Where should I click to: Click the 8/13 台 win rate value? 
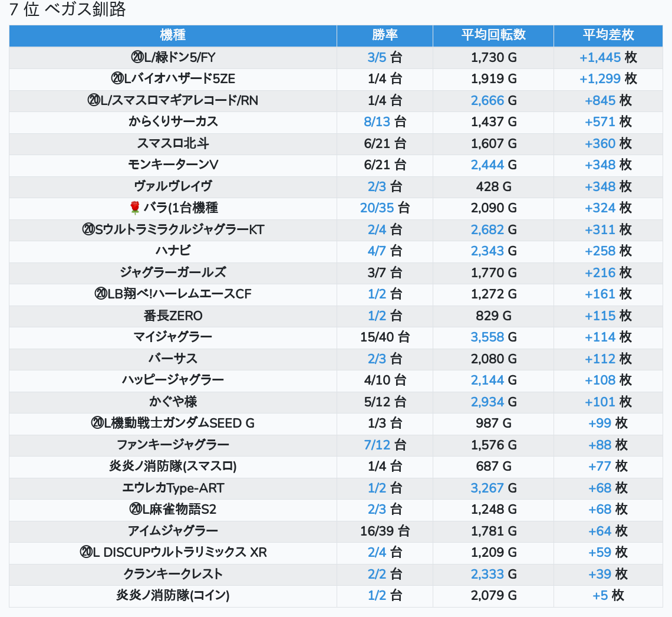(x=384, y=122)
